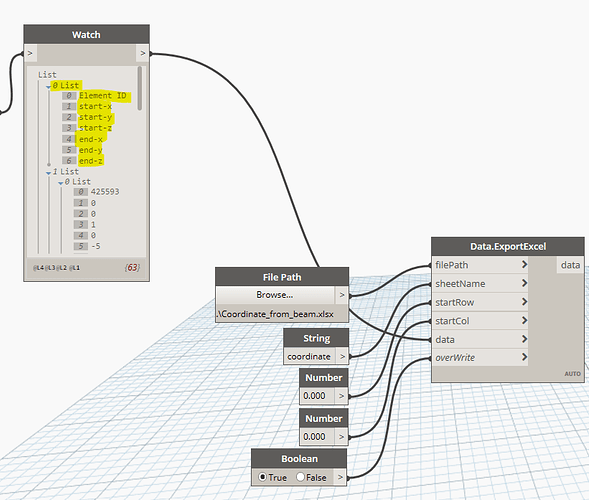Collapse the nested '0 List' under 1 List
This screenshot has height=500, width=589.
pos(60,183)
